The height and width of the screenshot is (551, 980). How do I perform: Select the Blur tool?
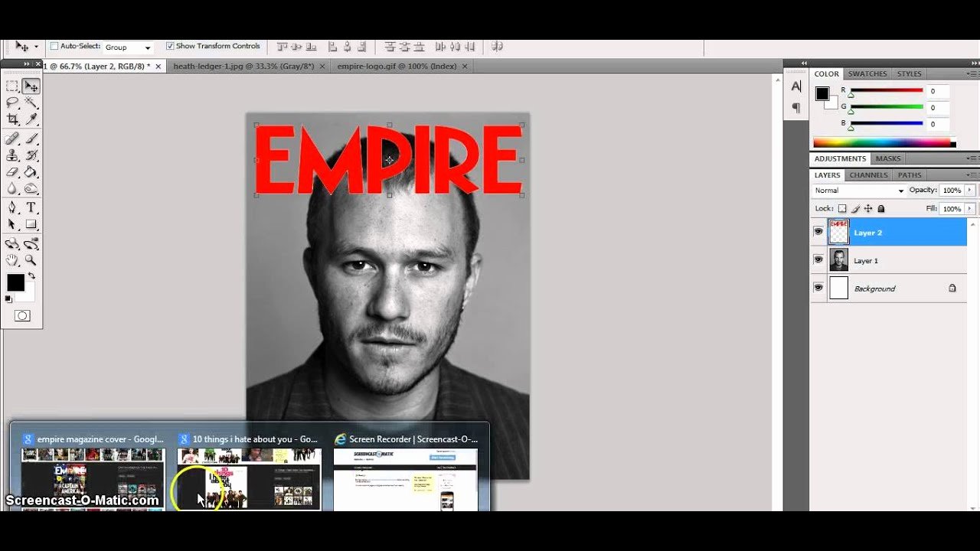(x=12, y=188)
